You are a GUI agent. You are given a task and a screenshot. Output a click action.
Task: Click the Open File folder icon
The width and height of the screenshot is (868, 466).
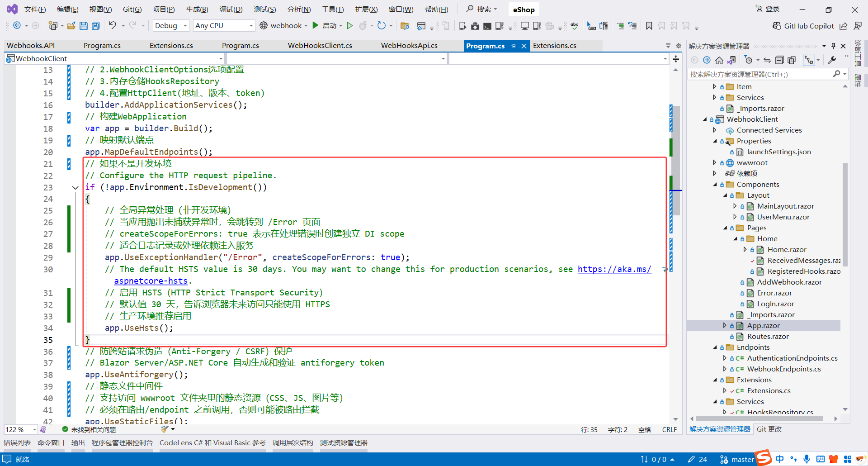[x=71, y=26]
